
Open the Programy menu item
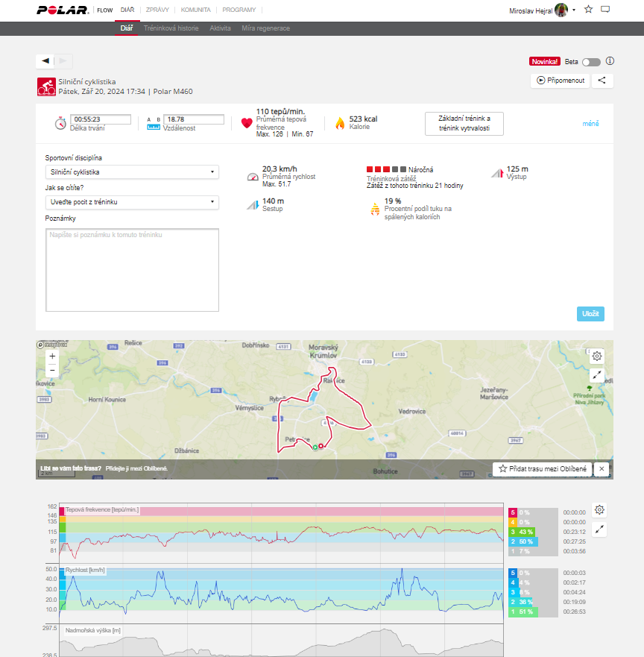click(x=239, y=10)
